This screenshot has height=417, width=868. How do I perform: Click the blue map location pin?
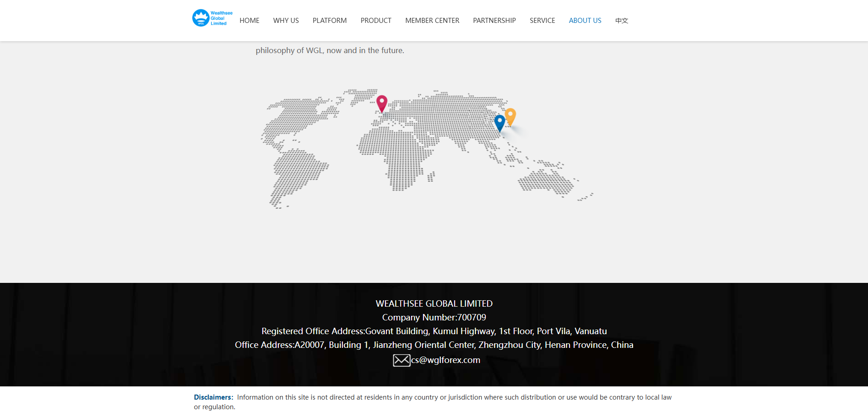coord(499,123)
